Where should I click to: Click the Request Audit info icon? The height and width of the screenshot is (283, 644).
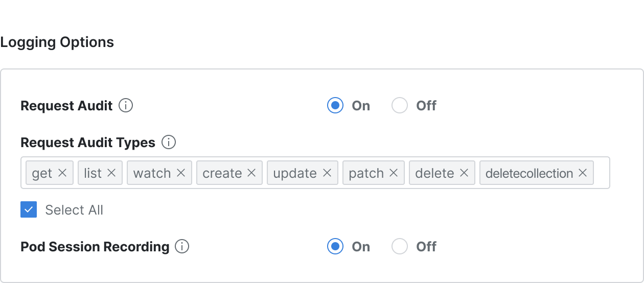[126, 106]
